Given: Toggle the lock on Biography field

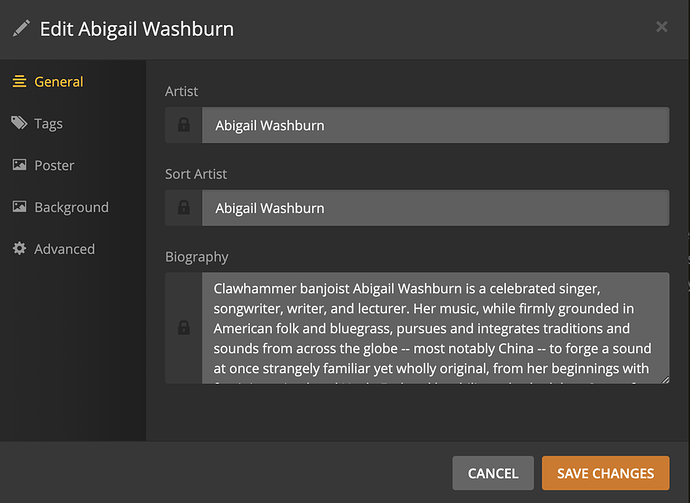Looking at the screenshot, I should pos(183,328).
